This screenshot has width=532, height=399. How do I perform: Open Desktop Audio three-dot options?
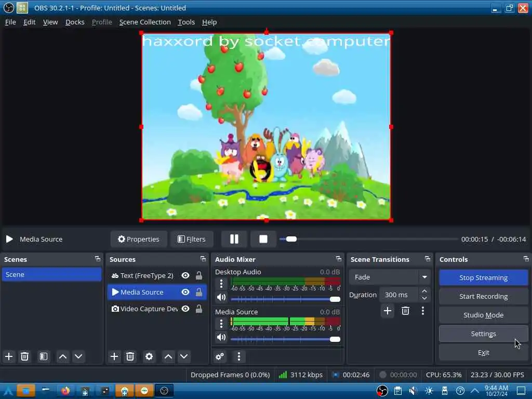(221, 284)
